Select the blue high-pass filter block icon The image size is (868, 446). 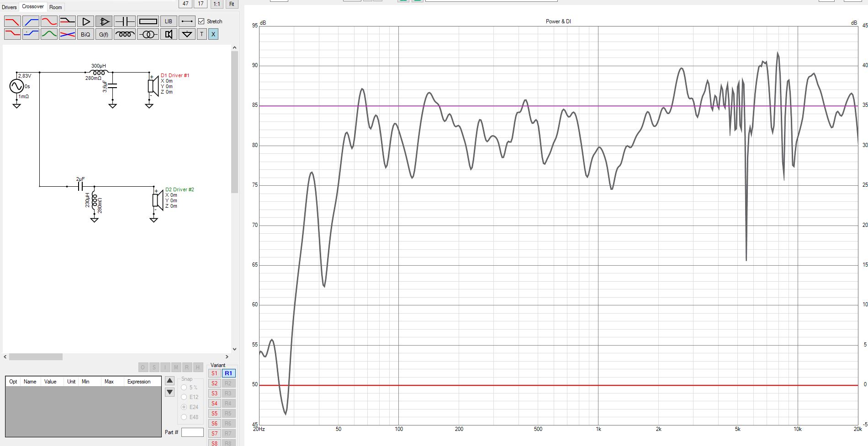(x=31, y=21)
